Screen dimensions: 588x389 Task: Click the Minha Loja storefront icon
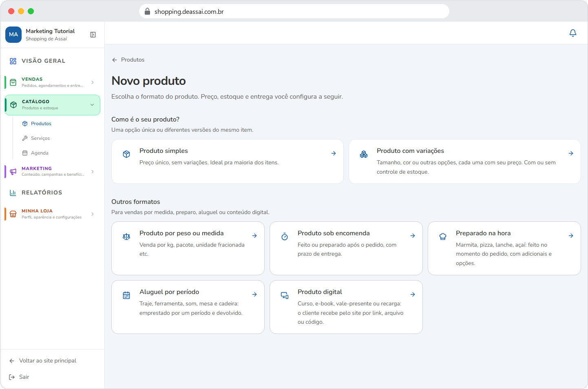tap(13, 214)
